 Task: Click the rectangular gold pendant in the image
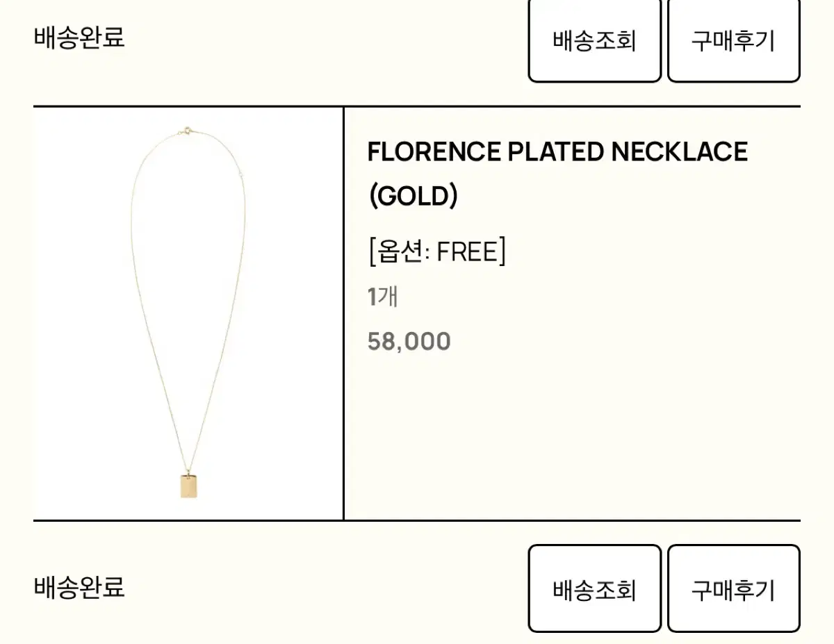click(189, 486)
